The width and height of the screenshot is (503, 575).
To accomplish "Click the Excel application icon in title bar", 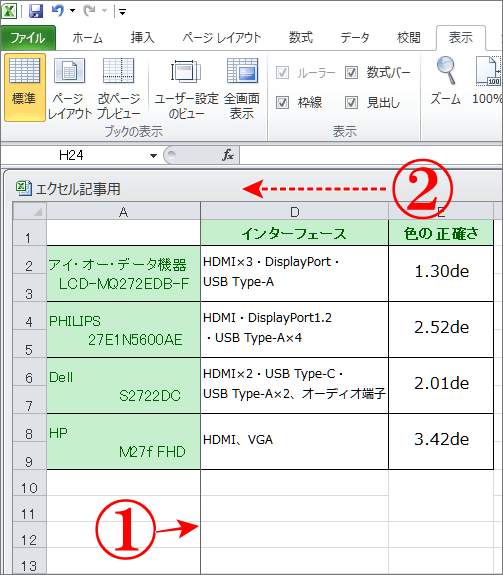I will point(9,11).
